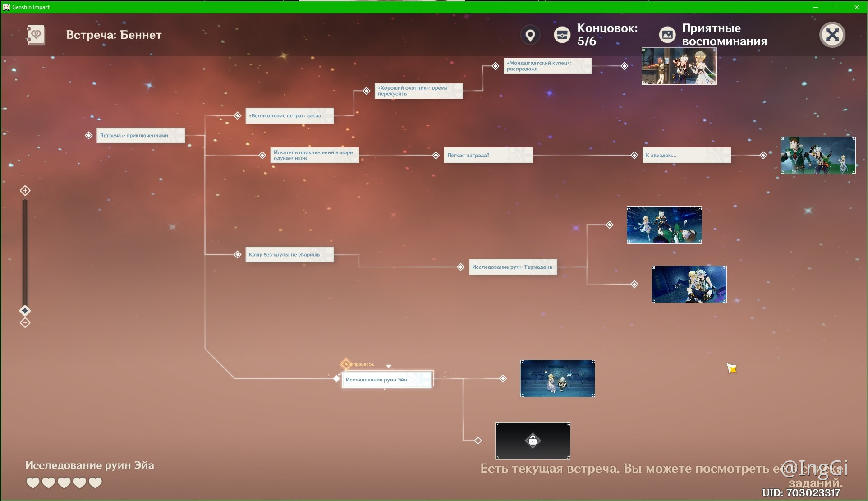The height and width of the screenshot is (501, 868).
Task: Click diamond marker before Хороший охотник
Action: pyautogui.click(x=367, y=91)
